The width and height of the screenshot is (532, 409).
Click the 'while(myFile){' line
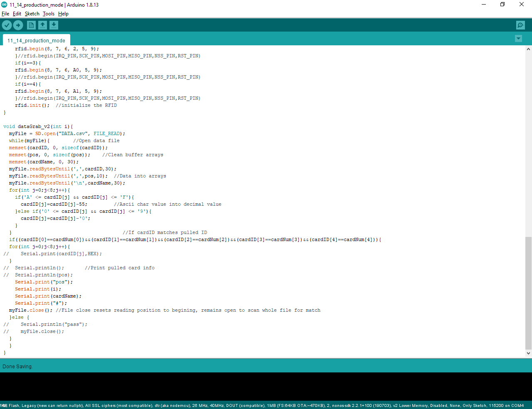pyautogui.click(x=29, y=140)
